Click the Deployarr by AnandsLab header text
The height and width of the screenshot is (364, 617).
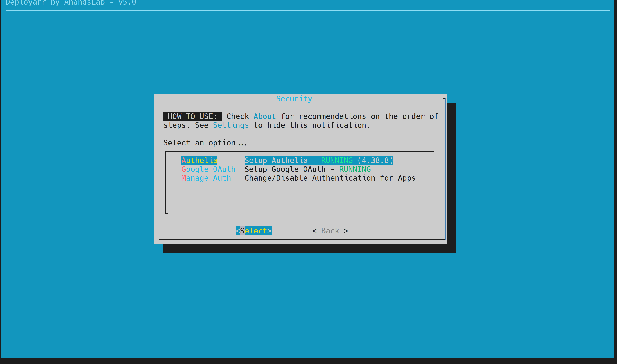[71, 3]
